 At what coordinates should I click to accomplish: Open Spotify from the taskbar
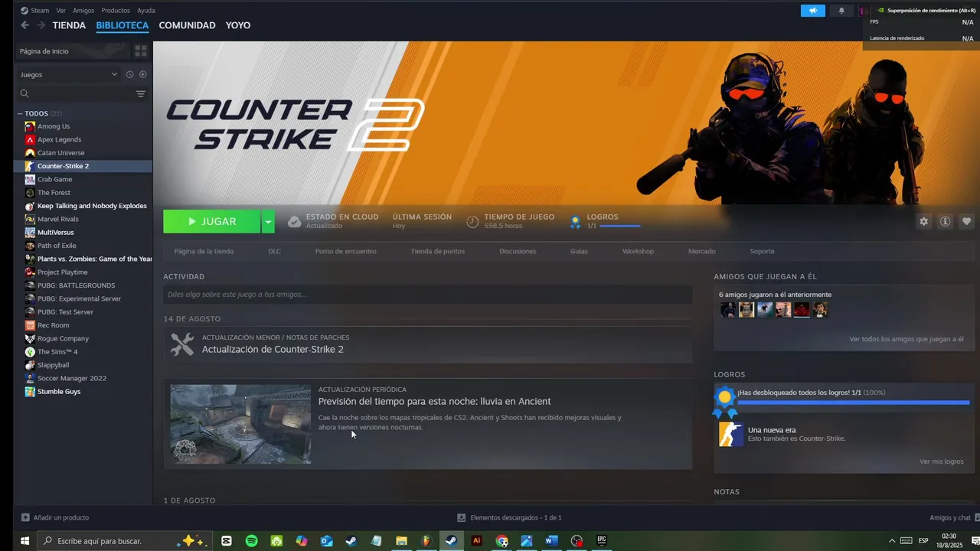[x=252, y=541]
